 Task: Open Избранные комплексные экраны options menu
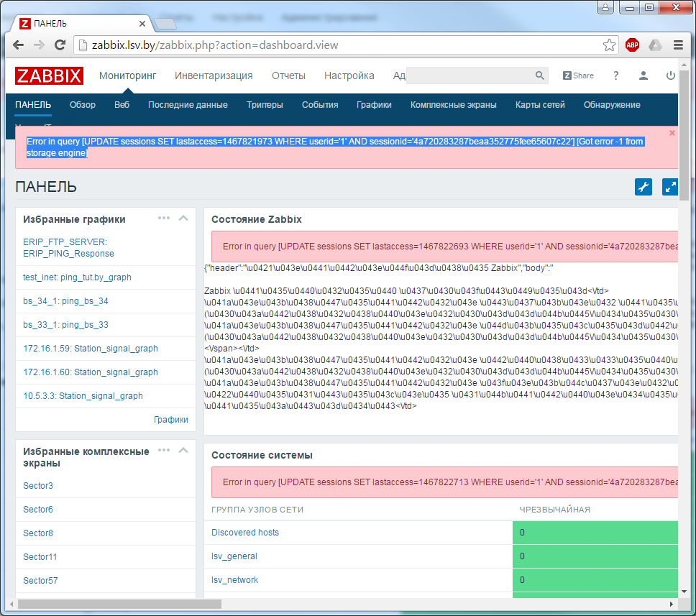click(164, 450)
